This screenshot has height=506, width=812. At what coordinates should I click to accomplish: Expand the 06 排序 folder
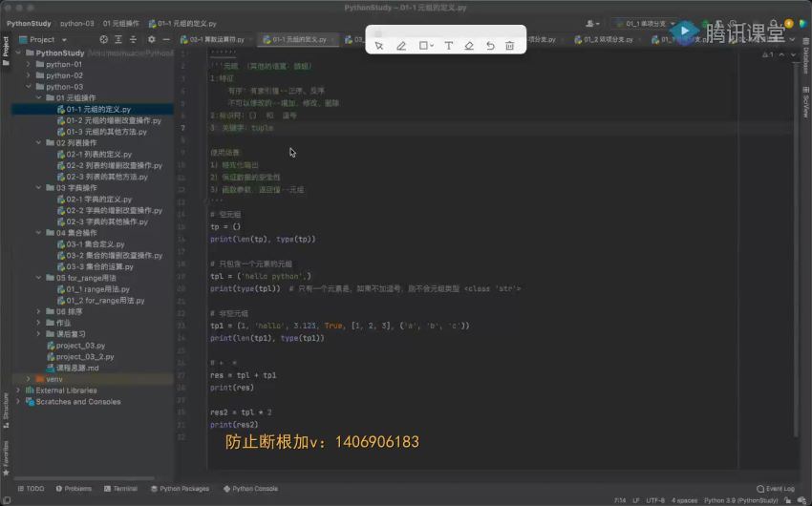click(39, 311)
